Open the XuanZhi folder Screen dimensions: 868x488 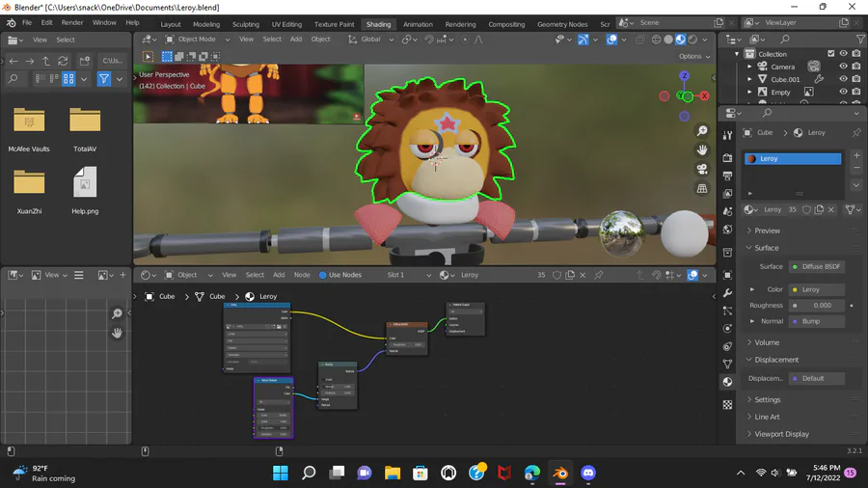[29, 192]
